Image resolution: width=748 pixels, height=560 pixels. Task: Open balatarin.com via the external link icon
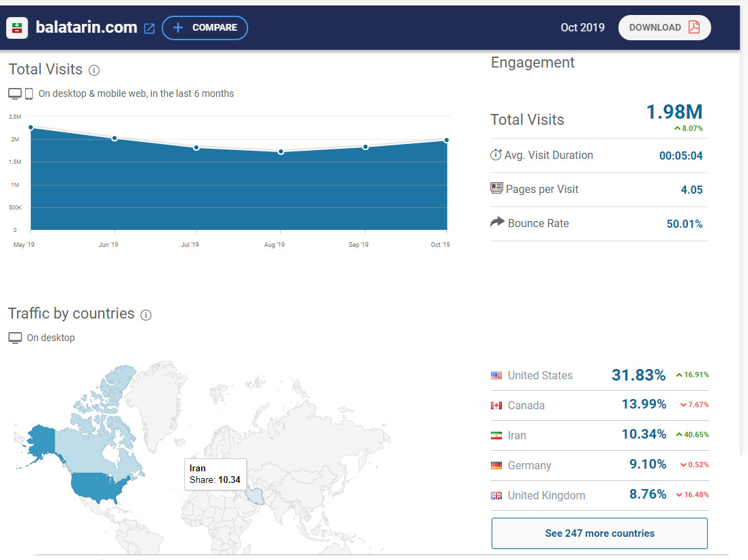[149, 28]
